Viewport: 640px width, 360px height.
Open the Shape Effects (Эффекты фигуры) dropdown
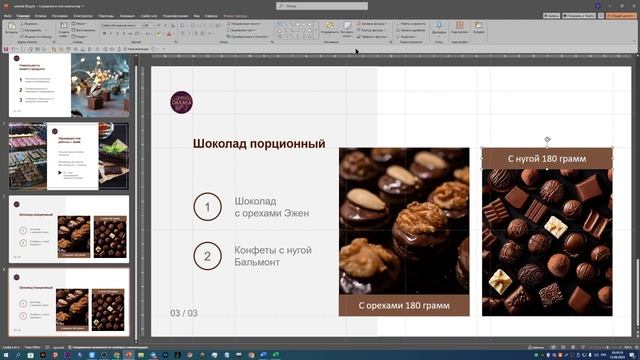pos(372,37)
